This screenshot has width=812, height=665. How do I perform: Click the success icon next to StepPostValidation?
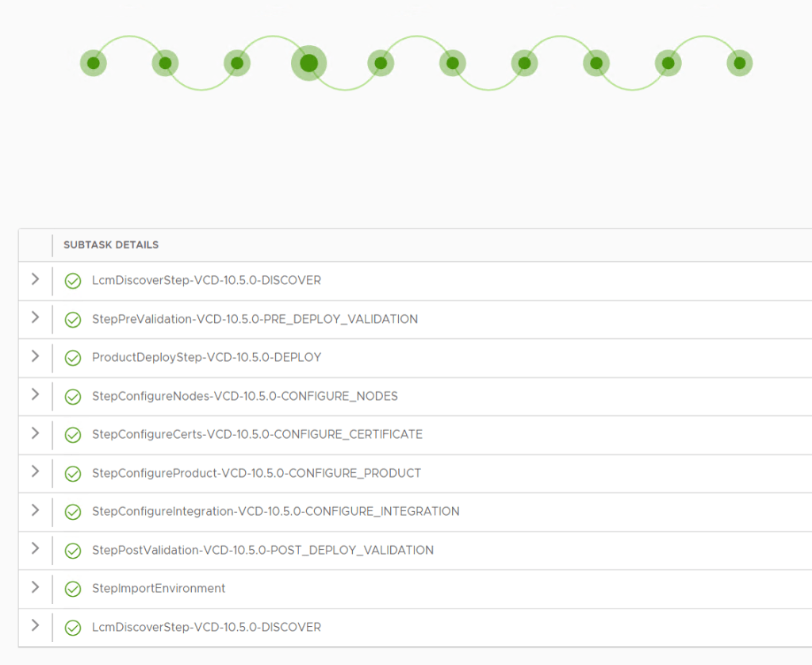click(x=73, y=551)
